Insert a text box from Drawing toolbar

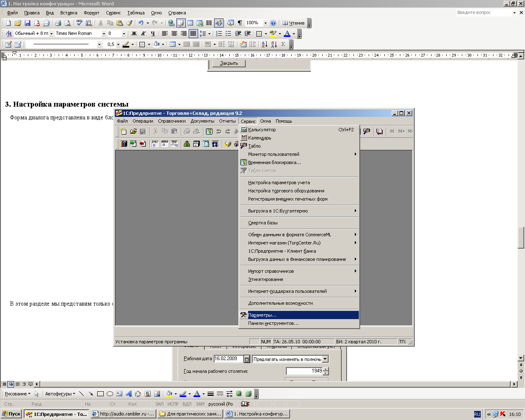point(119,394)
